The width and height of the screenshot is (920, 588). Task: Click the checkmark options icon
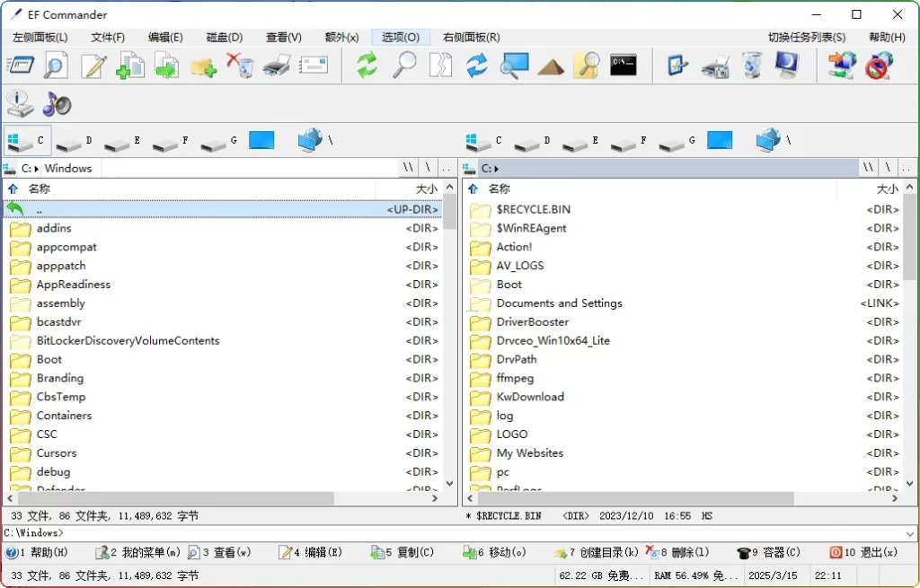click(x=677, y=65)
